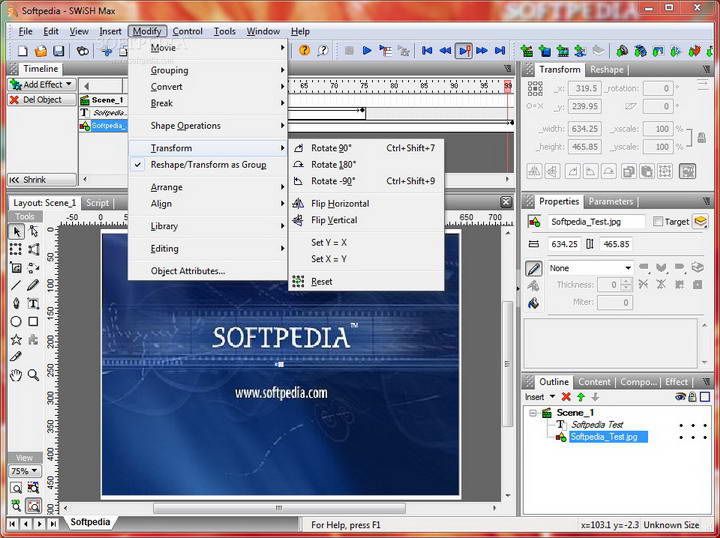Click the vertical scrollbar of the layout
Viewport: 720px width, 538px height.
(507, 364)
